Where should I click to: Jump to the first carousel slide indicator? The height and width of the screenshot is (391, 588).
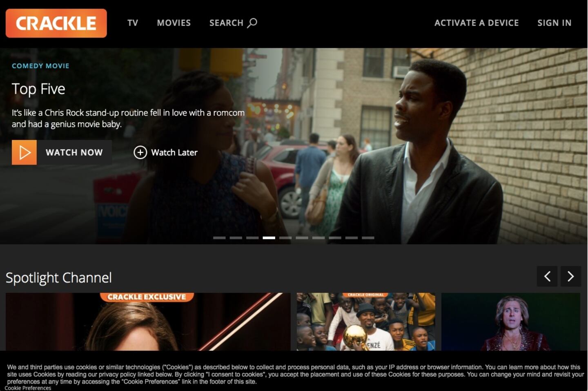(x=219, y=238)
